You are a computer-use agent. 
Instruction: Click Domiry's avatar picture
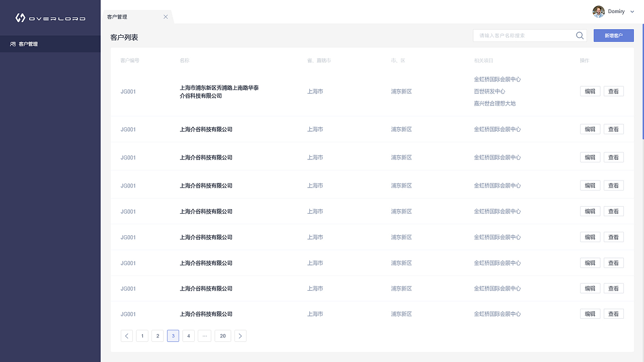coord(598,11)
